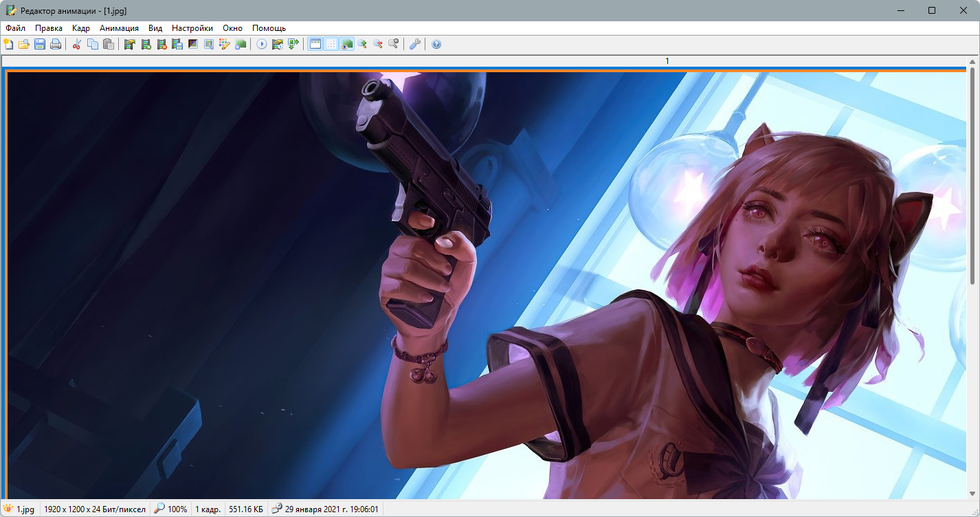Click the Print icon
Viewport: 980px width, 517px height.
[x=56, y=44]
